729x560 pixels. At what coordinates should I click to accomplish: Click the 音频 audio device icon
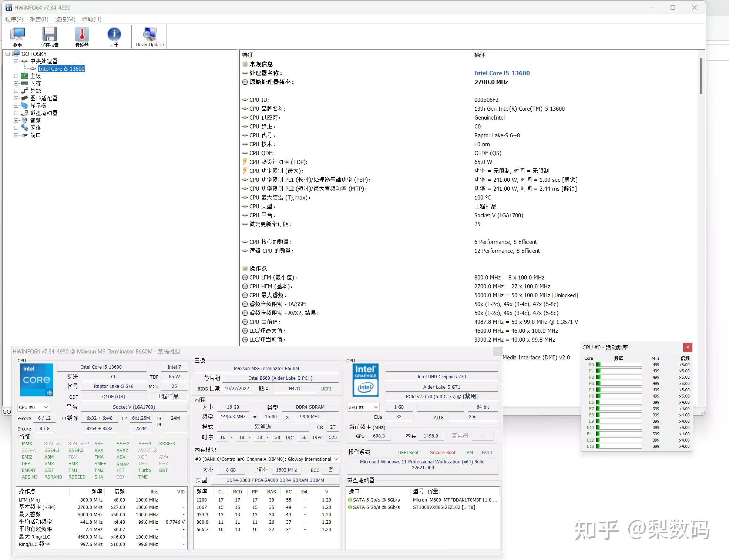pos(24,120)
